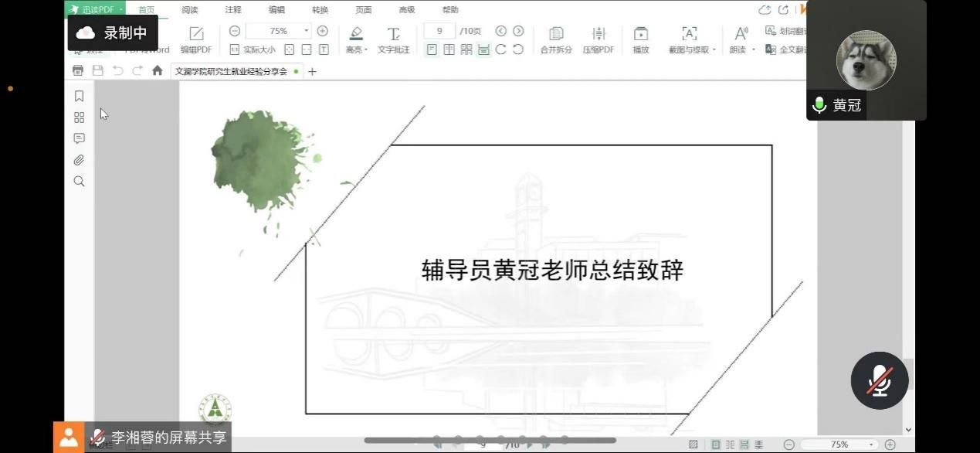Expand the 高亮 highlight dropdown arrow
Viewport: 980px width, 453px height.
pyautogui.click(x=366, y=50)
